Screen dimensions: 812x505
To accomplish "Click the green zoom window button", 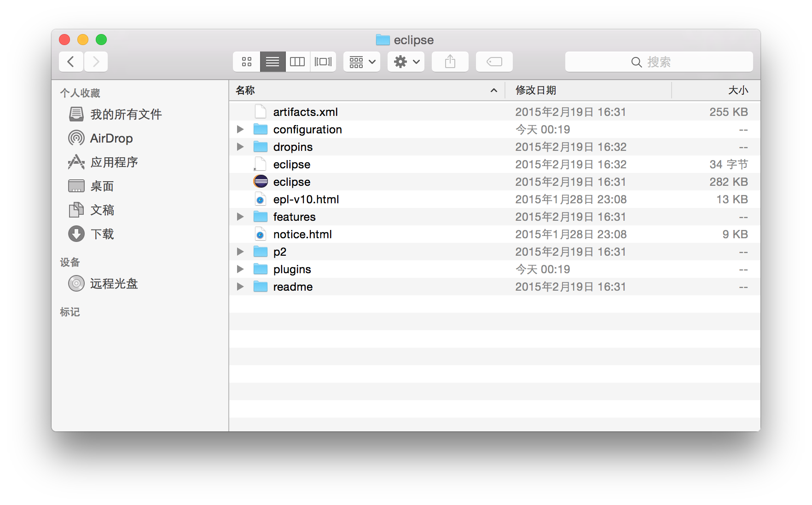I will (101, 40).
